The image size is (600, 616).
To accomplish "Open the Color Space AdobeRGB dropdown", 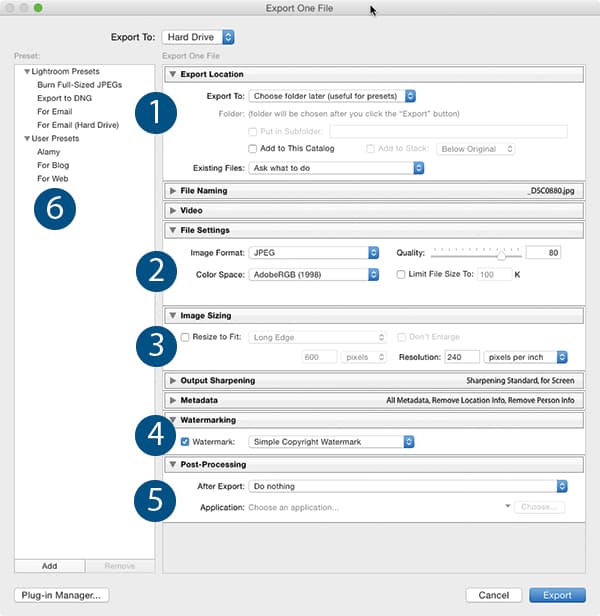I will 314,274.
